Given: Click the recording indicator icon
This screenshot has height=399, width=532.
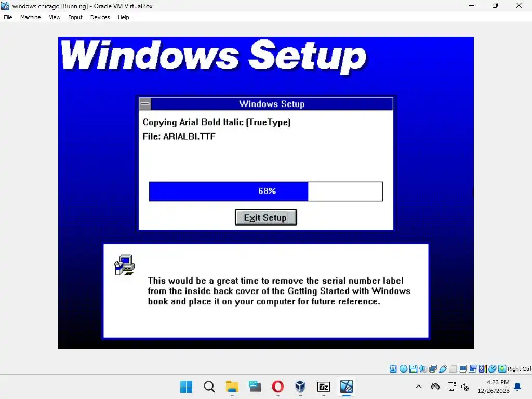Looking at the screenshot, I should coord(472,369).
